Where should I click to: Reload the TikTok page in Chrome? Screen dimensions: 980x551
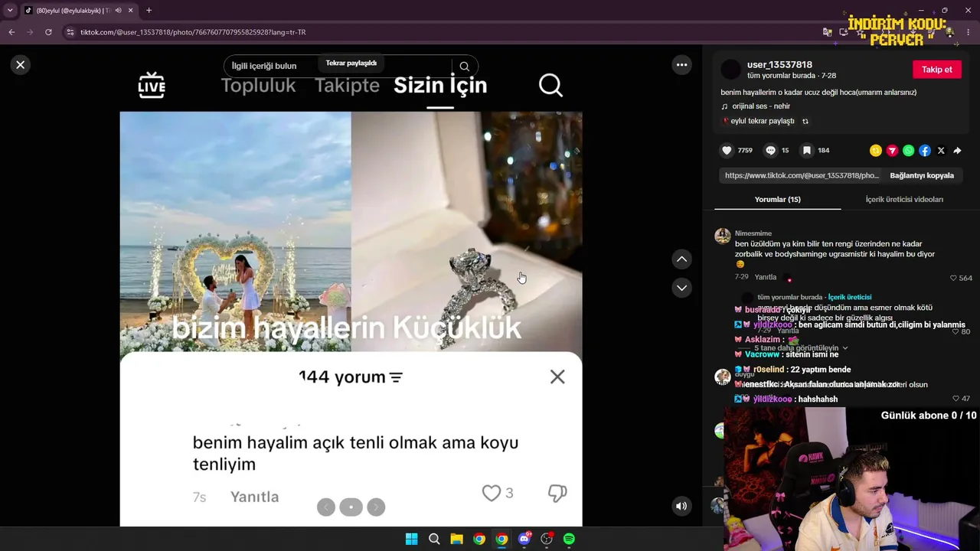[48, 32]
